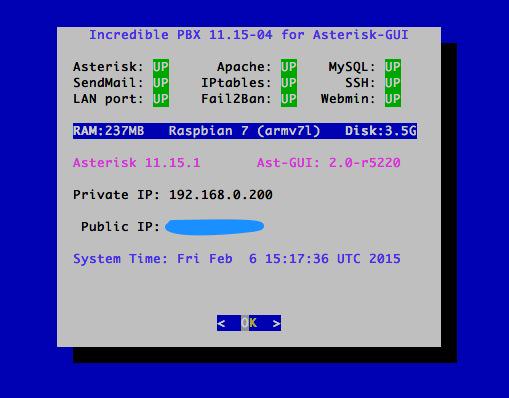
Task: Click the UP status next to IPtables
Action: pyautogui.click(x=289, y=83)
